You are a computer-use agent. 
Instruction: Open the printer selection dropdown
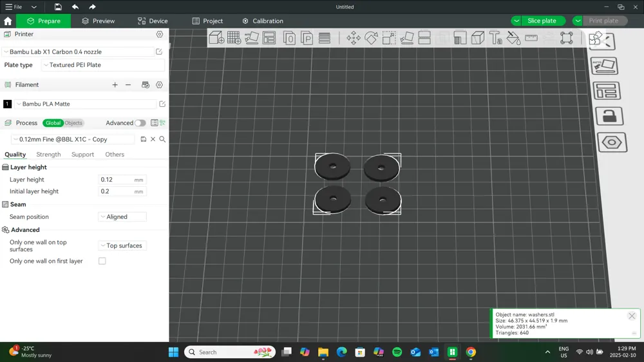[x=78, y=52]
